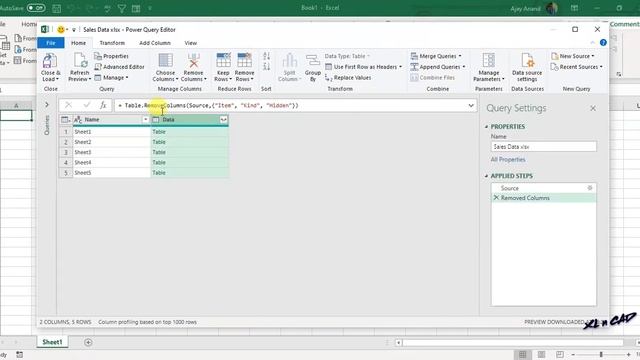Image resolution: width=640 pixels, height=360 pixels.
Task: Open the Advanced Editor
Action: [119, 67]
